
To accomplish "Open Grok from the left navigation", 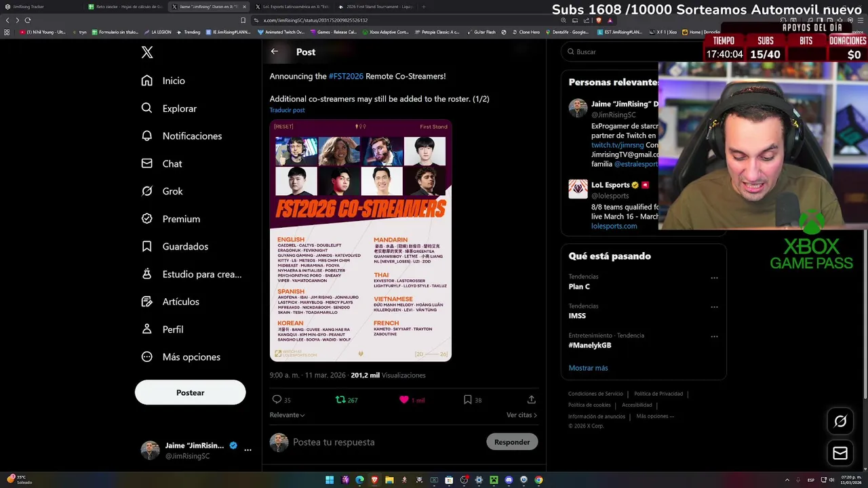I will pos(162,191).
